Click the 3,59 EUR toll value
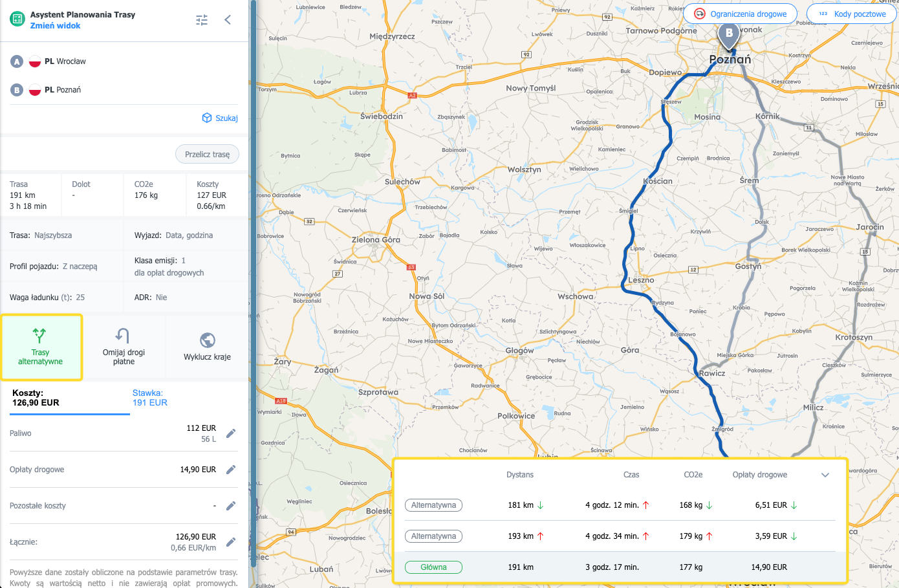Screen dimensions: 899x588 [x=771, y=536]
